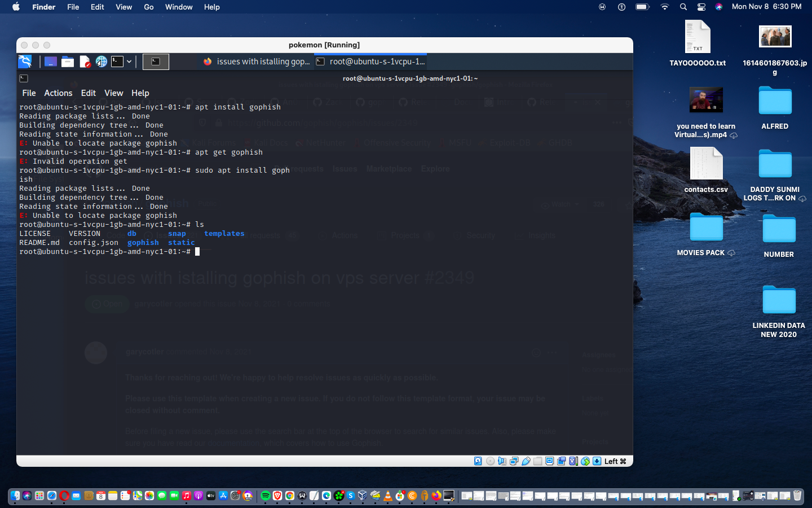Select the MOVIES PACK folder on desktop
This screenshot has height=508, width=812.
706,235
